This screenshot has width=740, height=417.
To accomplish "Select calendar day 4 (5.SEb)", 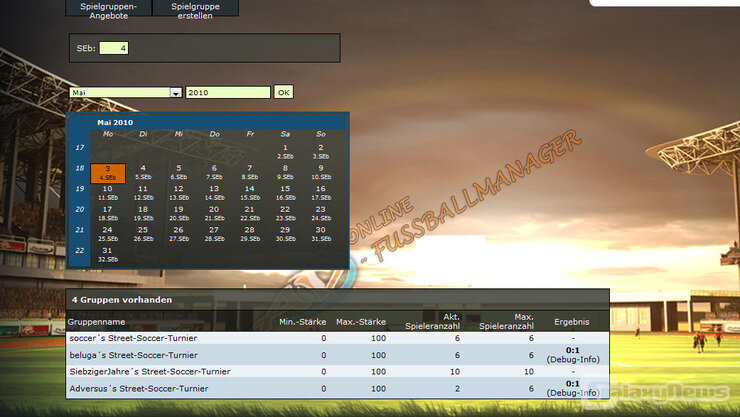I will click(x=143, y=172).
